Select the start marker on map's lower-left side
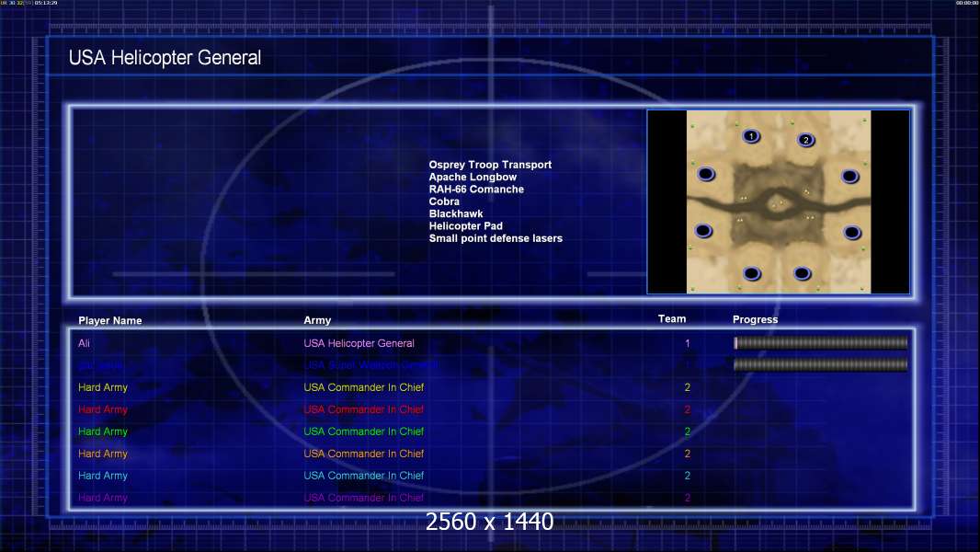This screenshot has height=552, width=980. tap(703, 231)
